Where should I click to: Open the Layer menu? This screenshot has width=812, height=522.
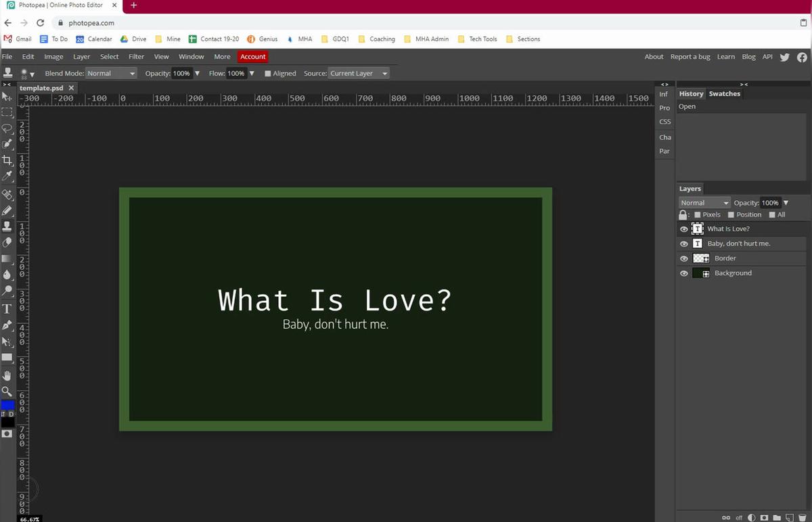(x=81, y=57)
